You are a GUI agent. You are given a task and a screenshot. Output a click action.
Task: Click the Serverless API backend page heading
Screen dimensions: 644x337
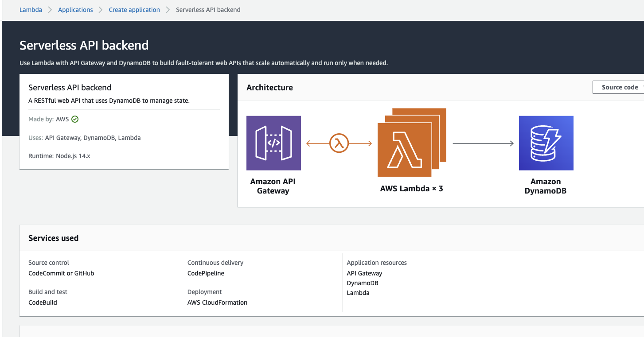pyautogui.click(x=84, y=45)
